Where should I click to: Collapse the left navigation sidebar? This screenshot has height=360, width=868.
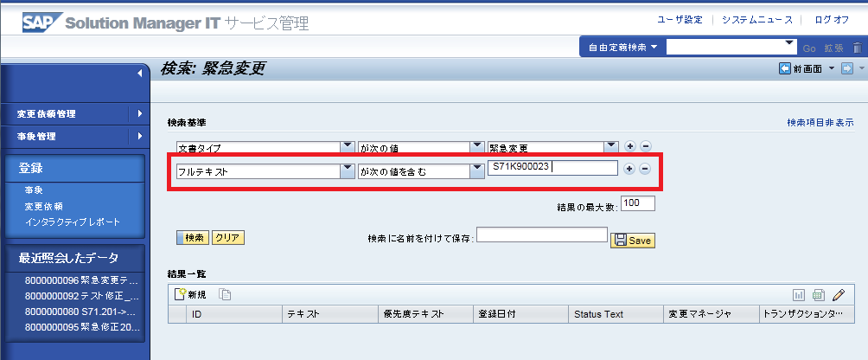[x=140, y=74]
